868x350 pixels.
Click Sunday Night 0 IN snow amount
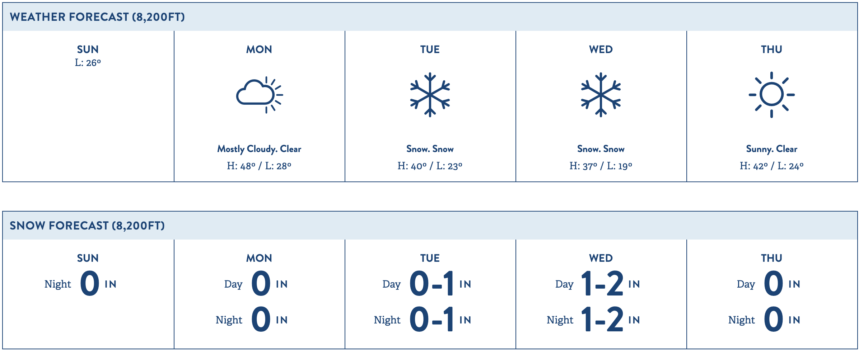(80, 284)
